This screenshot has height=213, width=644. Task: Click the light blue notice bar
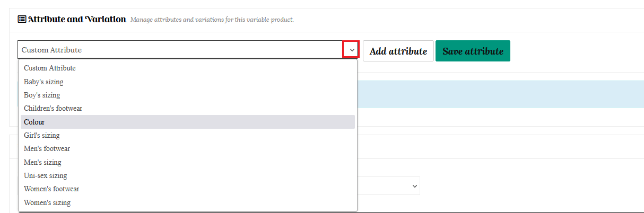tap(499, 94)
